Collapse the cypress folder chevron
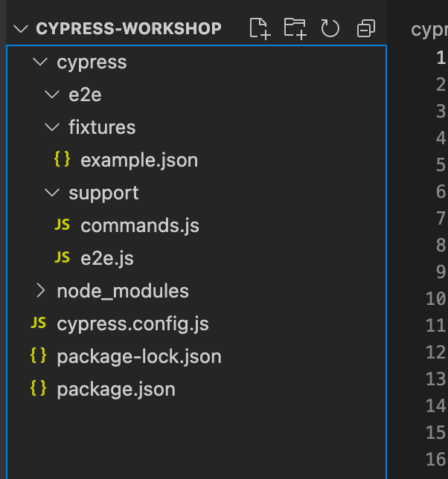The width and height of the screenshot is (448, 479). click(40, 62)
